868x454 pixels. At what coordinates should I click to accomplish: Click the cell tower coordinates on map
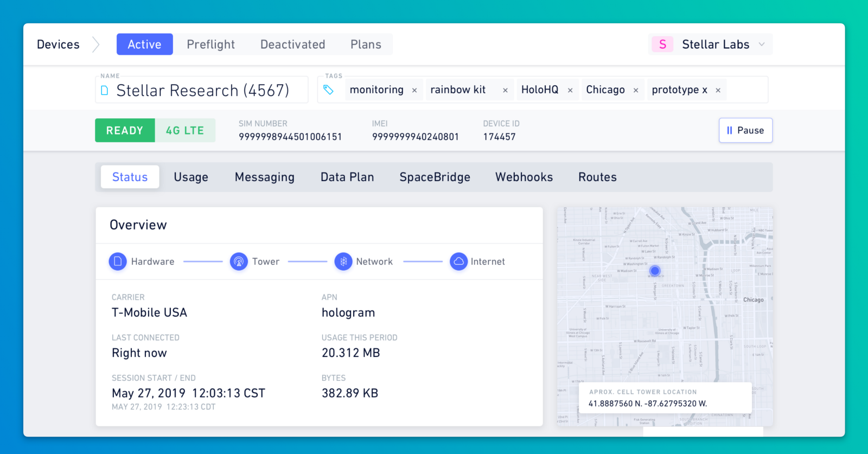648,404
